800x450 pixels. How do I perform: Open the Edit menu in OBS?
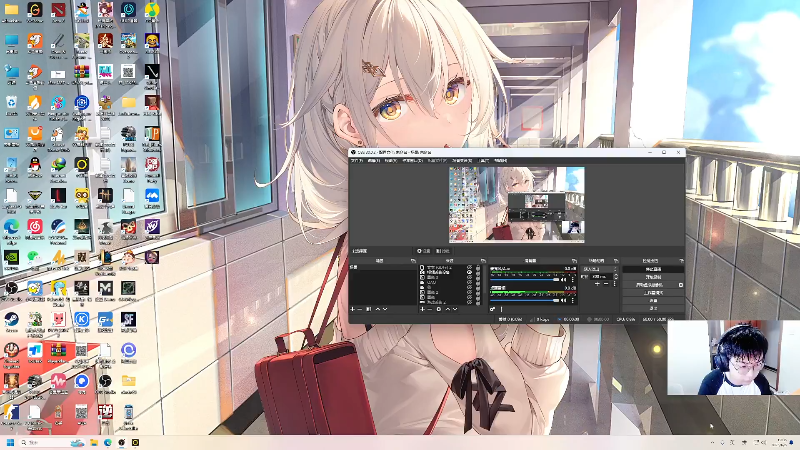[x=374, y=161]
